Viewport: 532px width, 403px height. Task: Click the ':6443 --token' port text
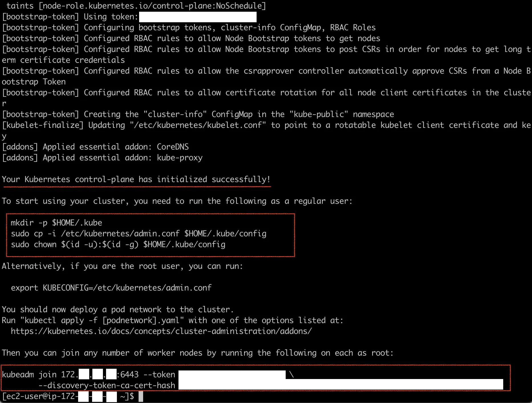(146, 374)
